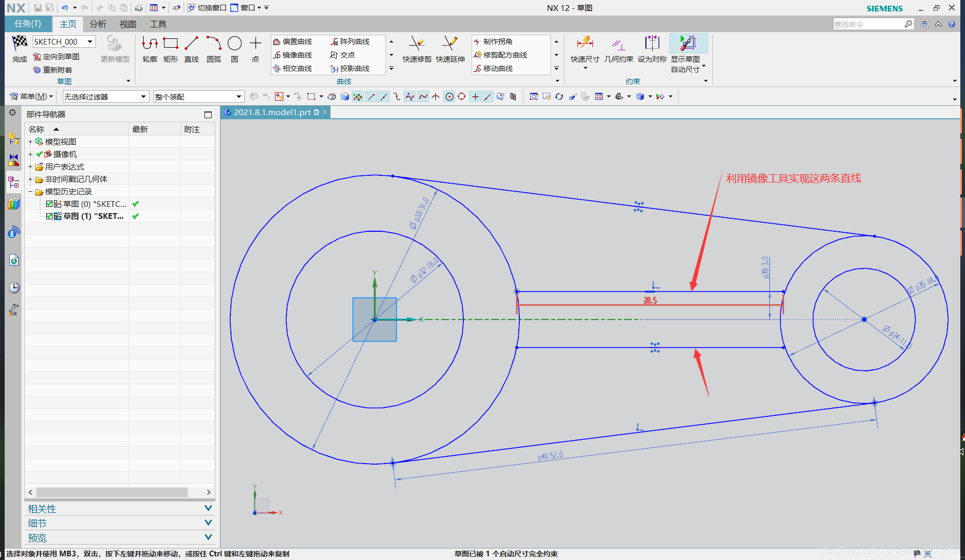The image size is (965, 560).
Task: Expand the 细节 panel section
Action: pyautogui.click(x=120, y=523)
